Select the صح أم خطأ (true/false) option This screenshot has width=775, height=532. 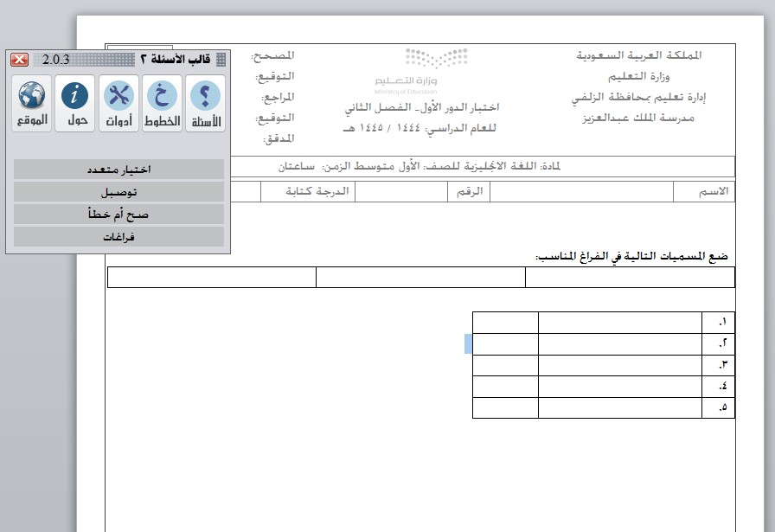(x=119, y=215)
